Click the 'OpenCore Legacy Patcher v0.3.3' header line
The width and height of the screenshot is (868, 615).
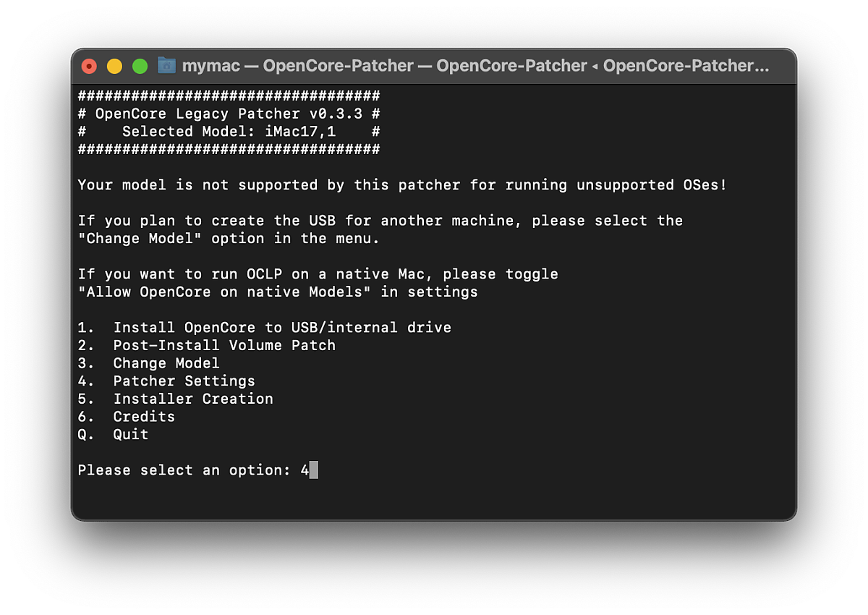click(x=229, y=114)
